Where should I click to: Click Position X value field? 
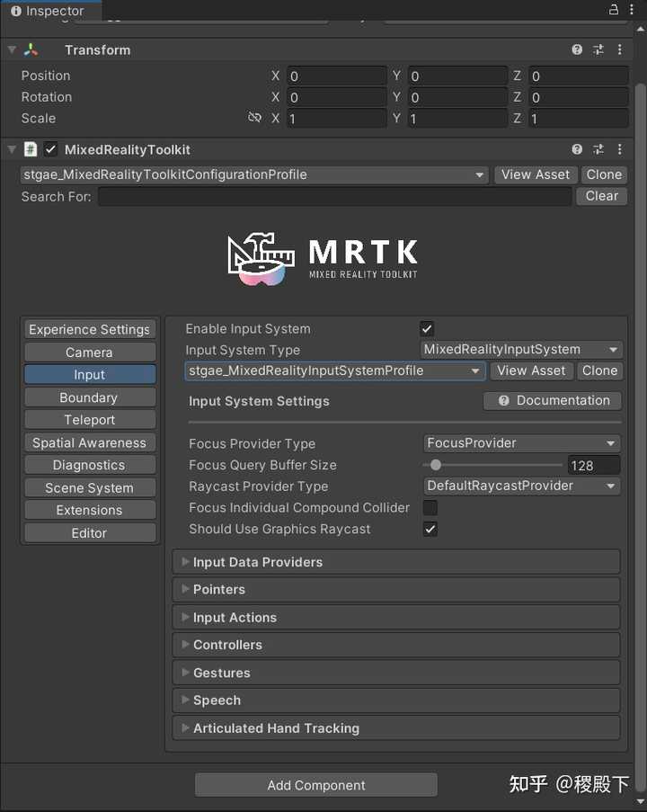pyautogui.click(x=336, y=76)
